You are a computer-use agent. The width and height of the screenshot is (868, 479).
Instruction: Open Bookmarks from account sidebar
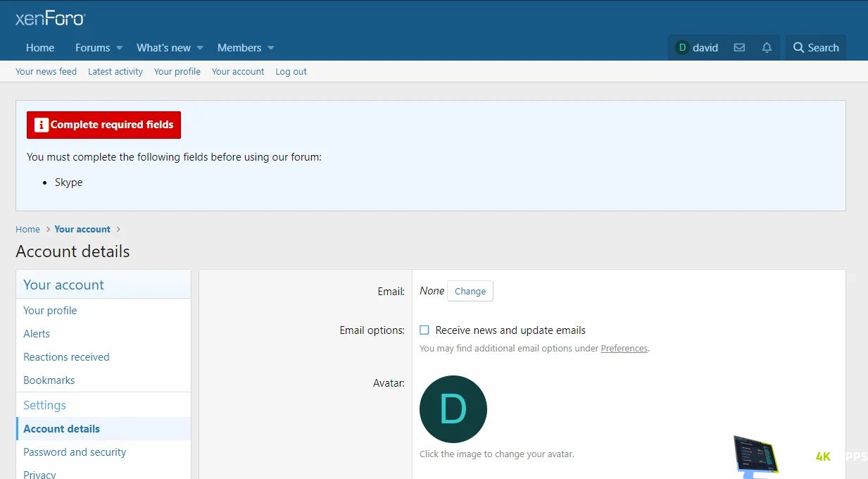49,380
